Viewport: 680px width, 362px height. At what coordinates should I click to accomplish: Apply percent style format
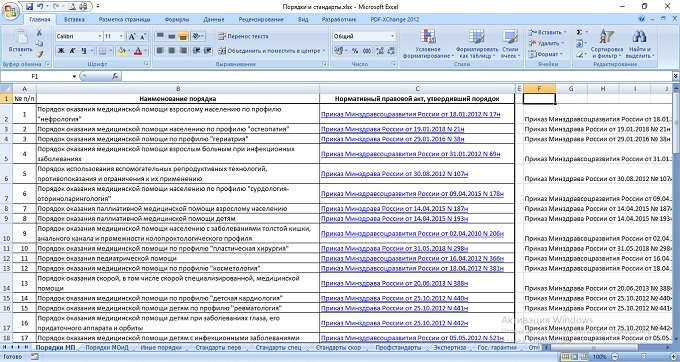tap(355, 51)
